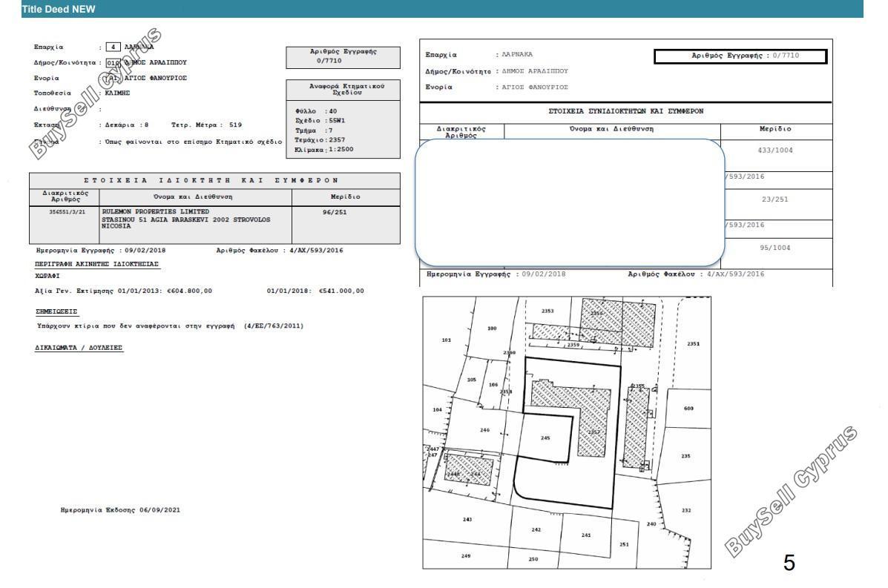Click plot '235' on the map
This screenshot has height=588, width=888.
point(685,456)
